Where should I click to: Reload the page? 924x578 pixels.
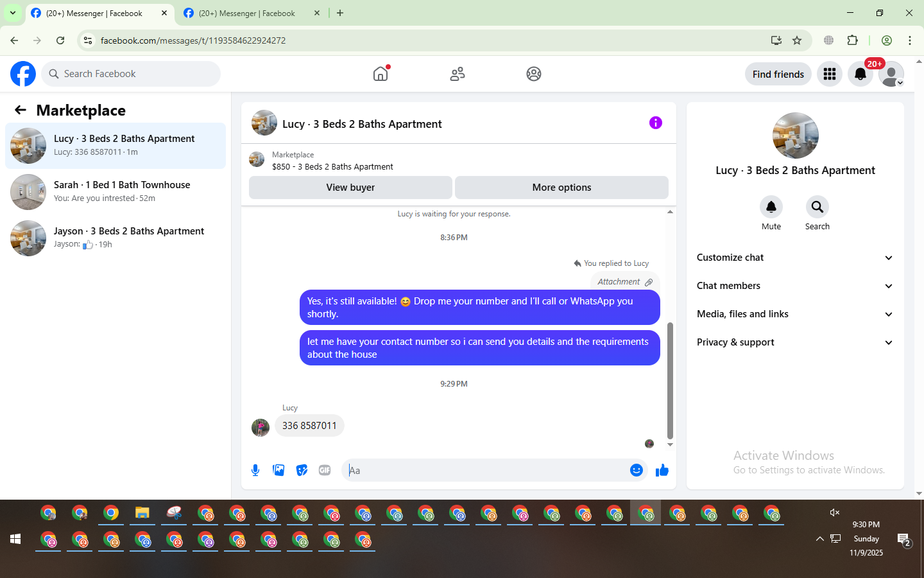click(60, 40)
